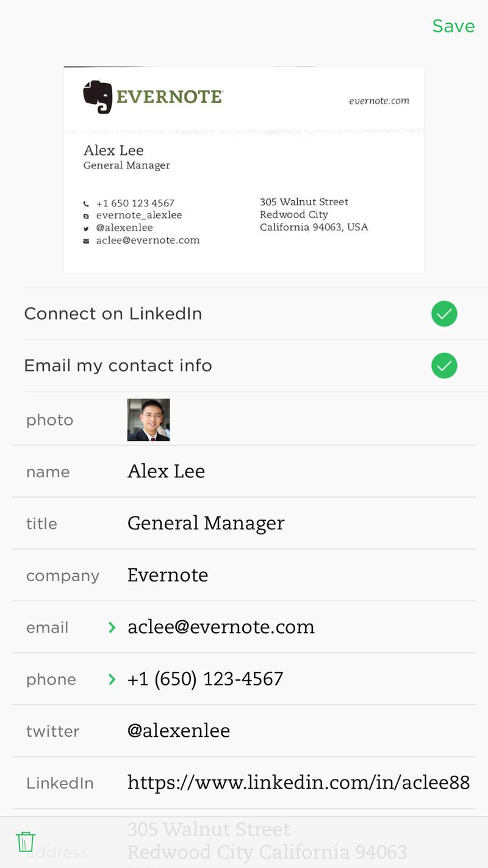Select the Email my contact info label
This screenshot has width=488, height=868.
pyautogui.click(x=118, y=366)
